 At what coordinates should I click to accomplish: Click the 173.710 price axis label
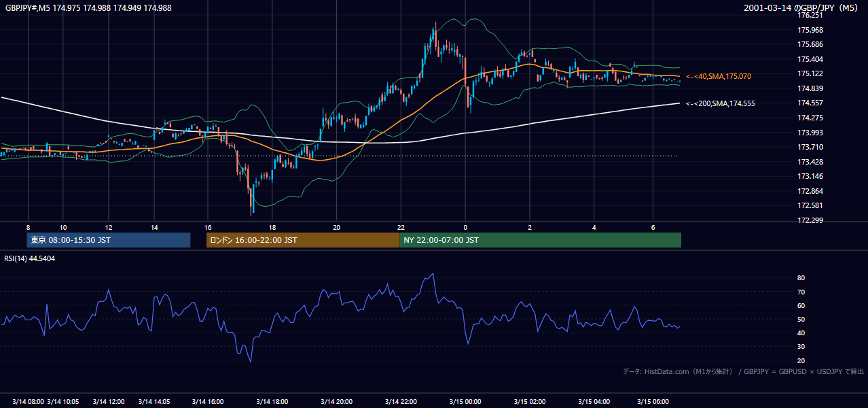tap(810, 147)
